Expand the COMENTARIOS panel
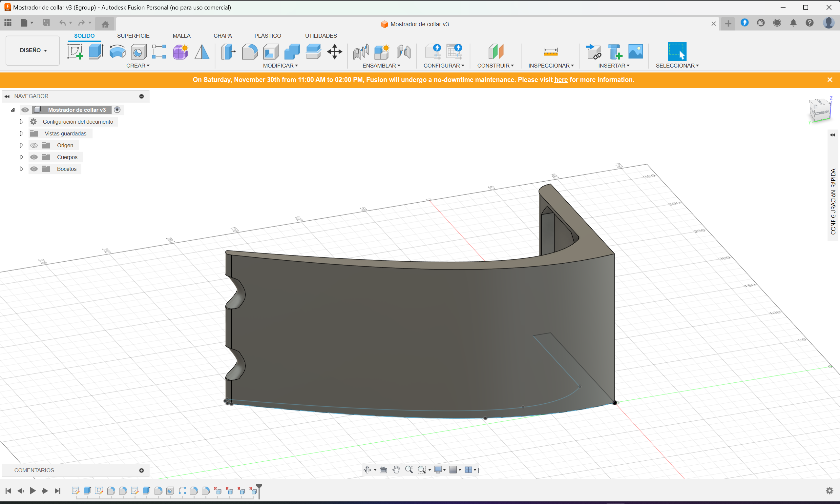 click(142, 470)
